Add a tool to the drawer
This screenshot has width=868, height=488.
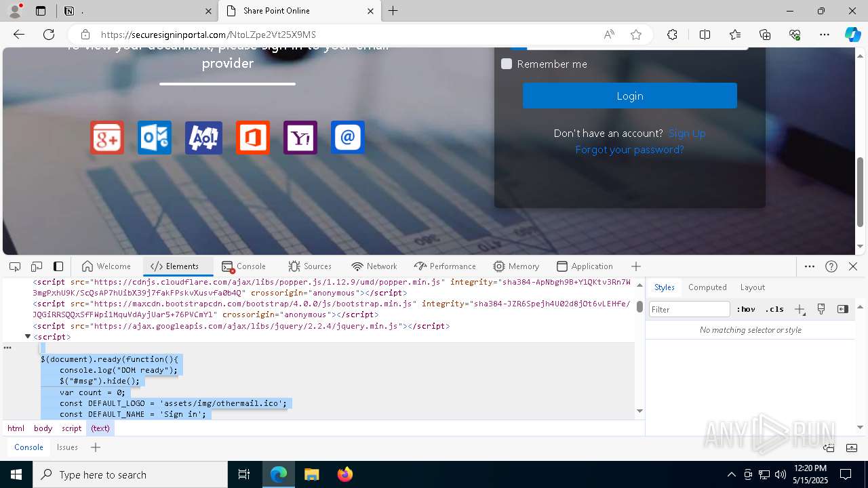96,447
